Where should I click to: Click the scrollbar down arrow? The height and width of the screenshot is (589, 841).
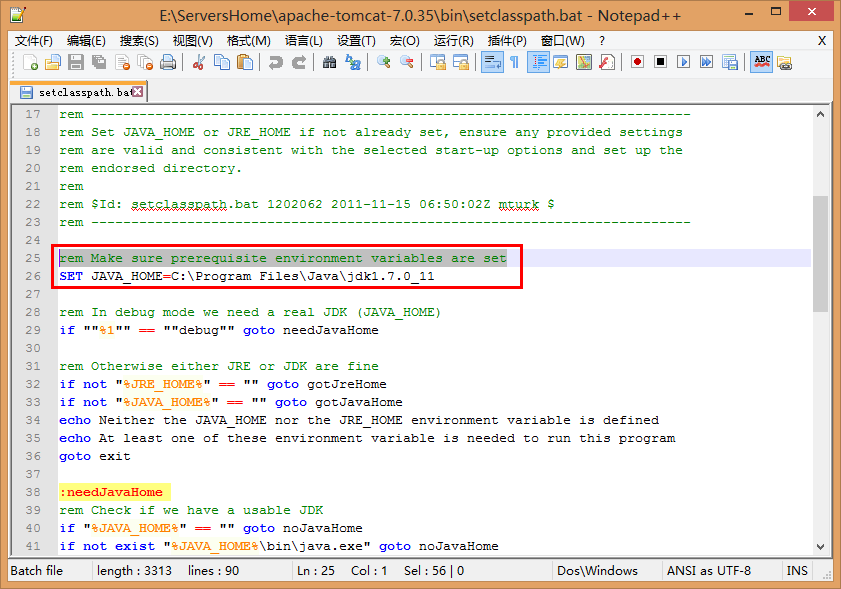(820, 547)
